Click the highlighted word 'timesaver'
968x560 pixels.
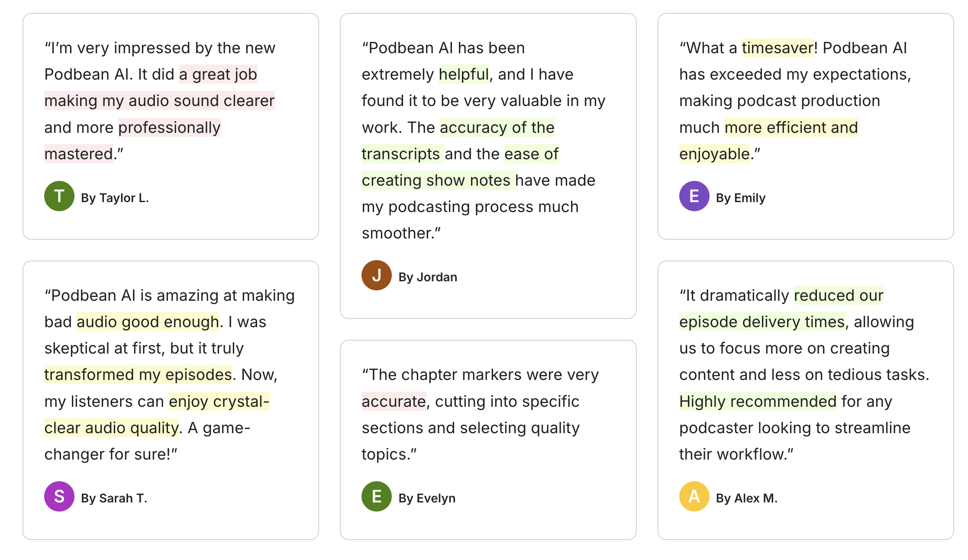click(778, 48)
